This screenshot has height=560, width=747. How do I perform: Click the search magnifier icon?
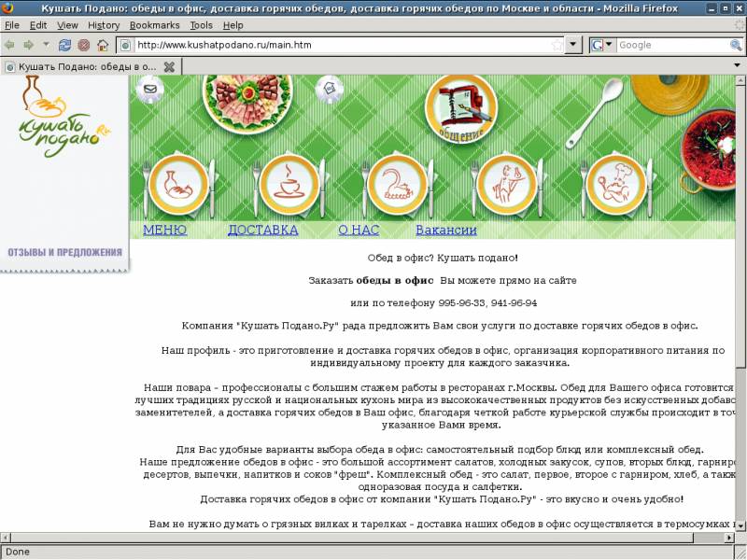point(736,45)
